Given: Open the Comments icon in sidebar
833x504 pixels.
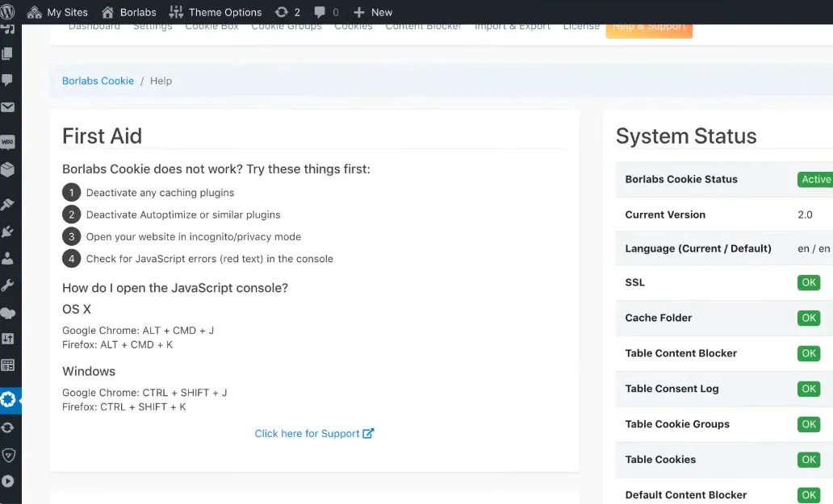Looking at the screenshot, I should pyautogui.click(x=8, y=80).
